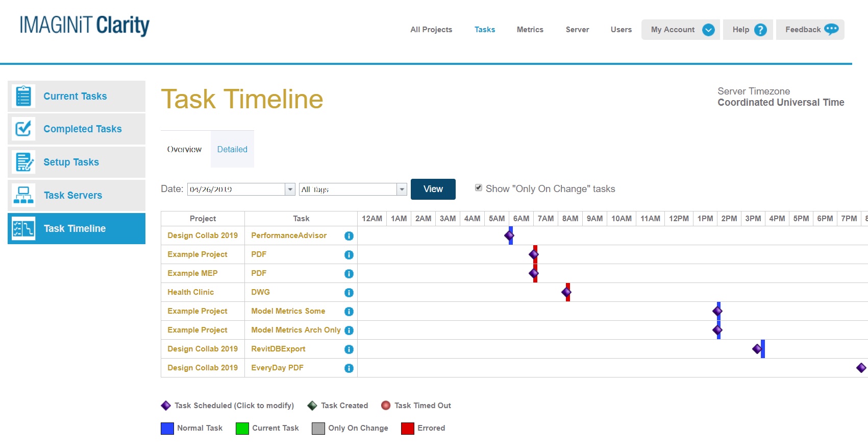Click the green Current Task legend swatch
This screenshot has width=868, height=448.
click(242, 429)
